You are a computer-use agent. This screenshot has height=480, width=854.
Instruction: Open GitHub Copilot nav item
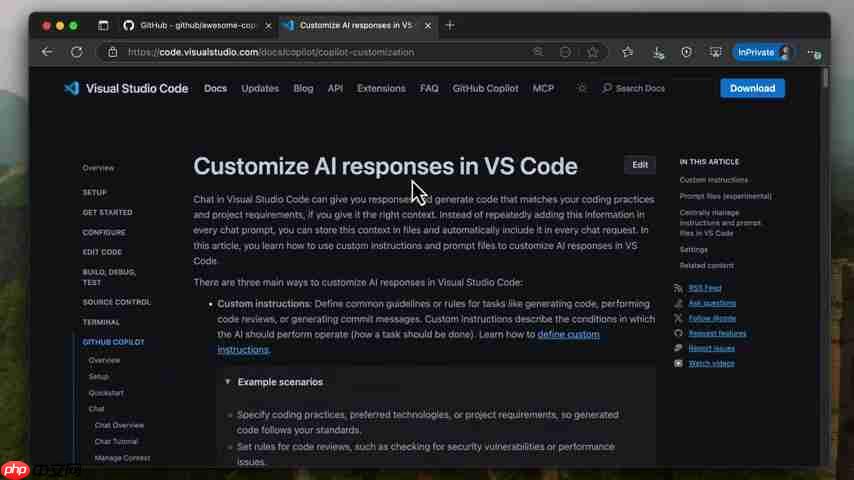[485, 88]
